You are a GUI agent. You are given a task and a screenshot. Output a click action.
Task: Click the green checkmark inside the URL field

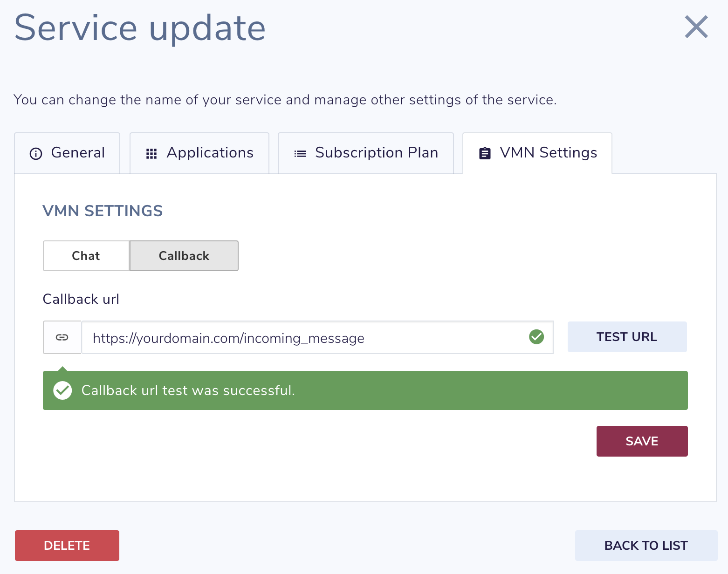[536, 337]
